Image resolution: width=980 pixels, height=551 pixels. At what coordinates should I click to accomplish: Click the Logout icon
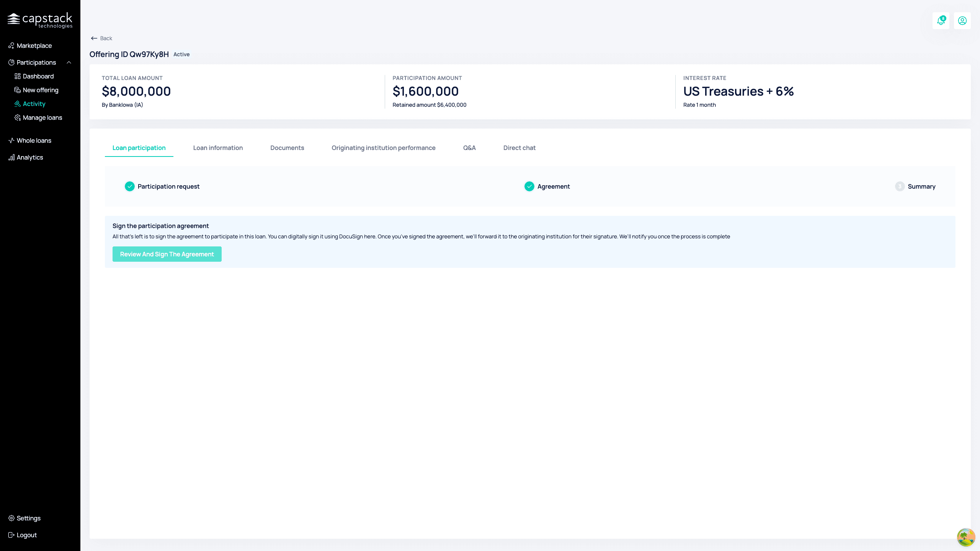click(x=11, y=535)
